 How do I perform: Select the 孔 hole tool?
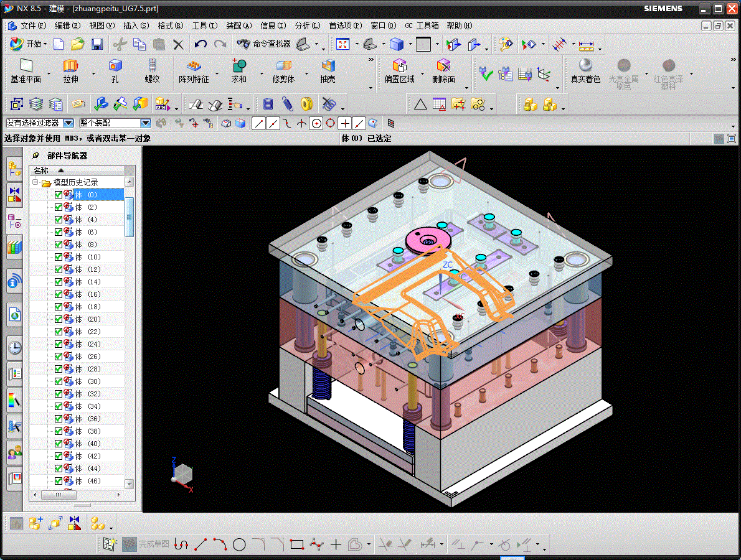tap(115, 71)
